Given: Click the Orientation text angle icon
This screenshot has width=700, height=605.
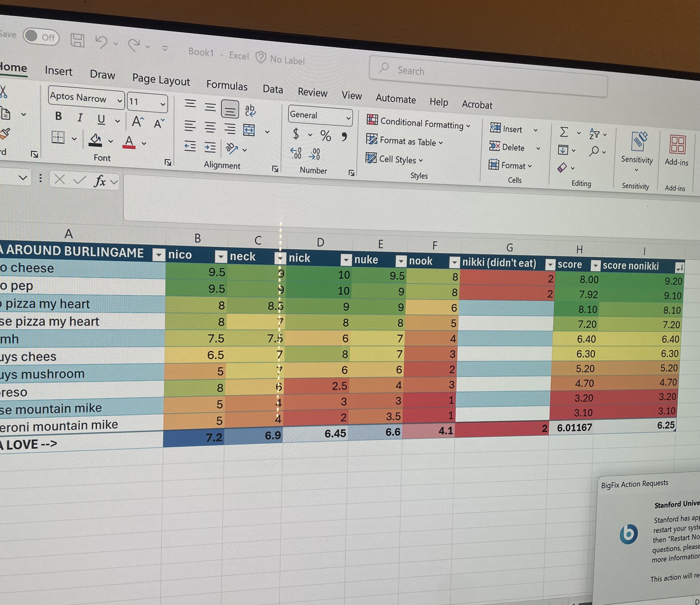Looking at the screenshot, I should [x=232, y=148].
